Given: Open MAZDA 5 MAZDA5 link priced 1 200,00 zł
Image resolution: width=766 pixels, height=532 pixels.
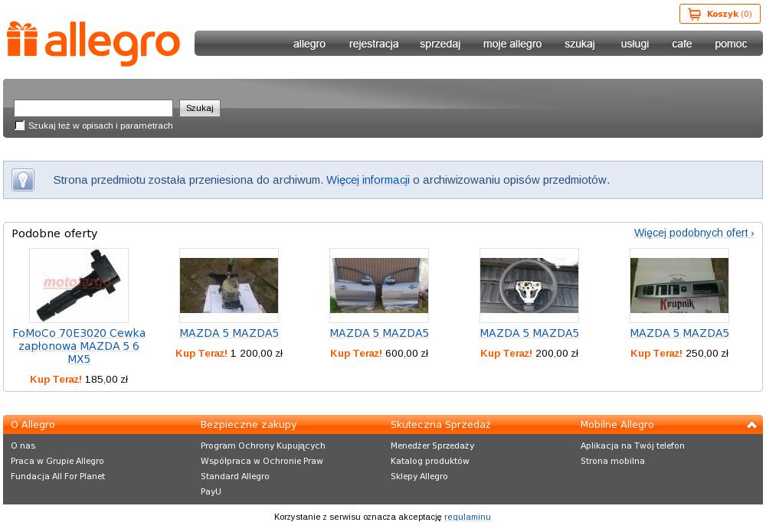Looking at the screenshot, I should 229,333.
